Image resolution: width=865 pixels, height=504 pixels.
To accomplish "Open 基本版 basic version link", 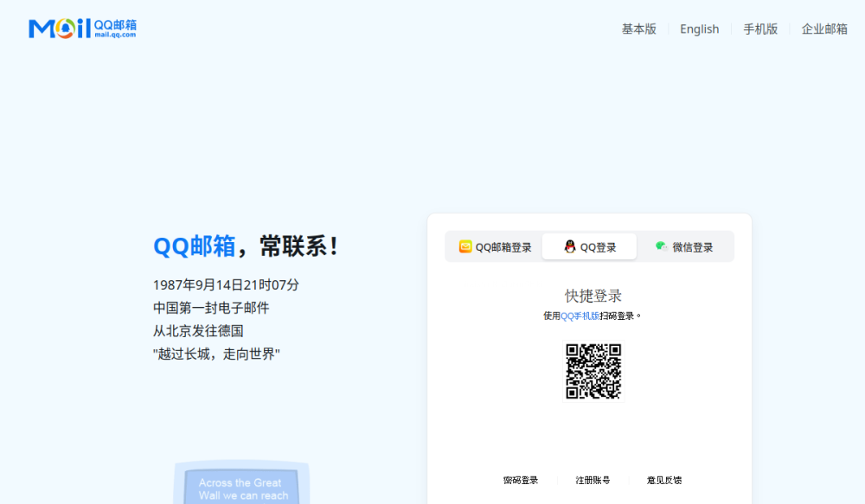I will (639, 29).
